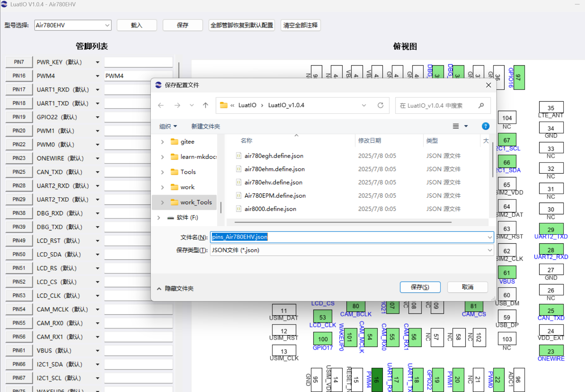Sort files by 修改日期 column
Image resolution: width=585 pixels, height=392 pixels.
369,140
